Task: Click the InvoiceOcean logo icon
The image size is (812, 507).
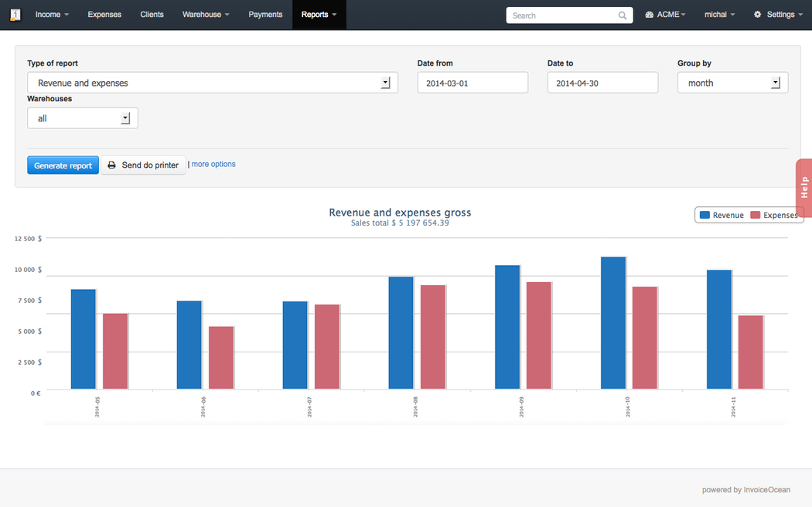Action: (15, 15)
